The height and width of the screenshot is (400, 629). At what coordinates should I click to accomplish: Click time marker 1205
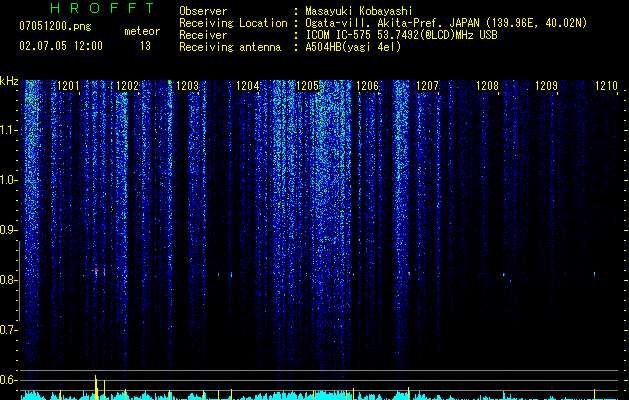(x=307, y=86)
